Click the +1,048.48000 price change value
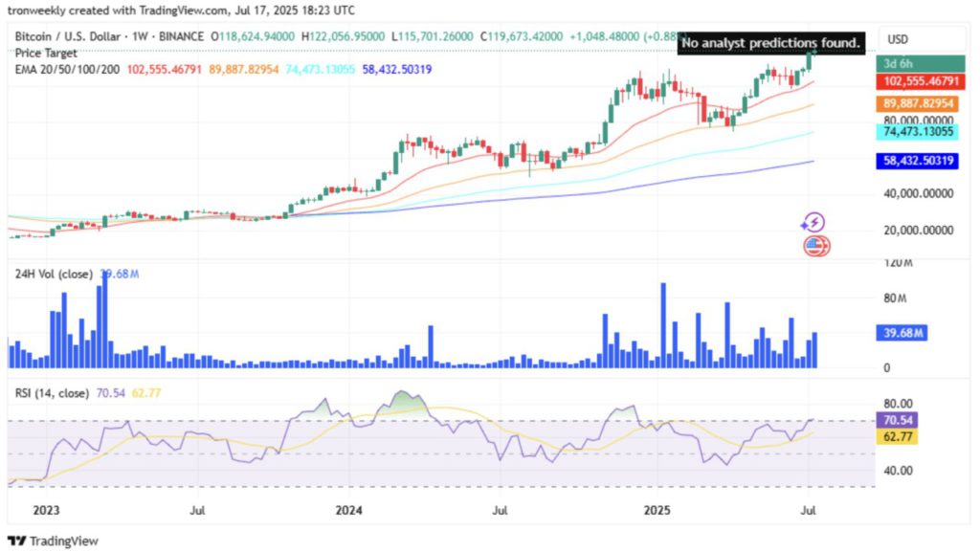The height and width of the screenshot is (552, 980). pyautogui.click(x=604, y=36)
